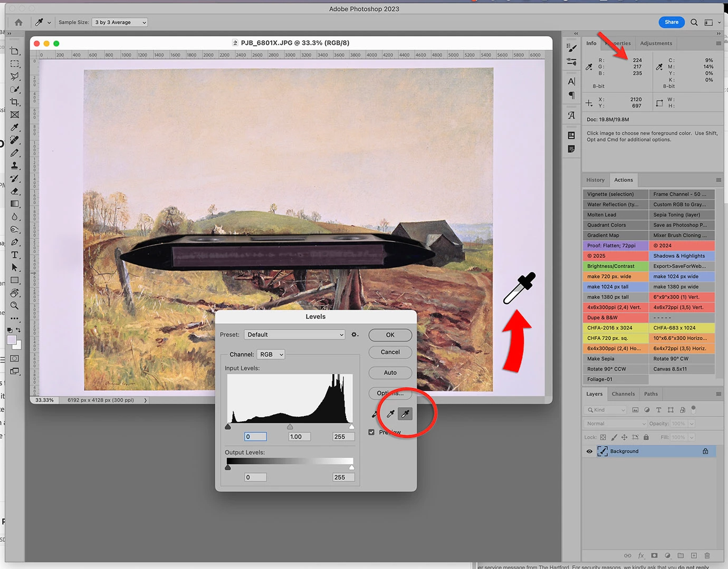
Task: Select the Path Selection tool
Action: point(15,267)
